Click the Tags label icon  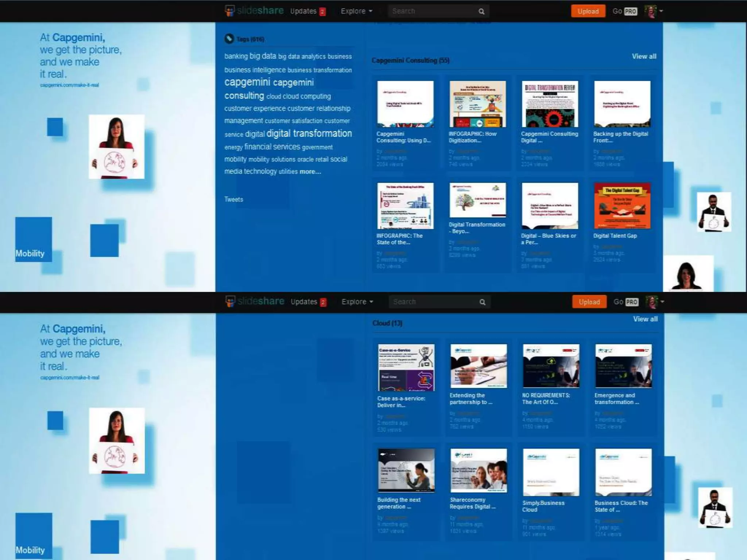pos(229,39)
